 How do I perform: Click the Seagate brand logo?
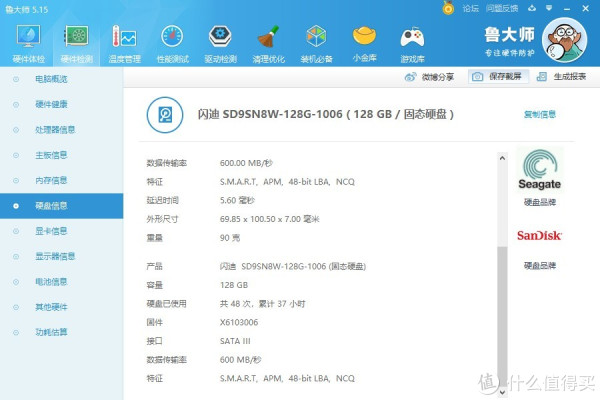pos(540,170)
